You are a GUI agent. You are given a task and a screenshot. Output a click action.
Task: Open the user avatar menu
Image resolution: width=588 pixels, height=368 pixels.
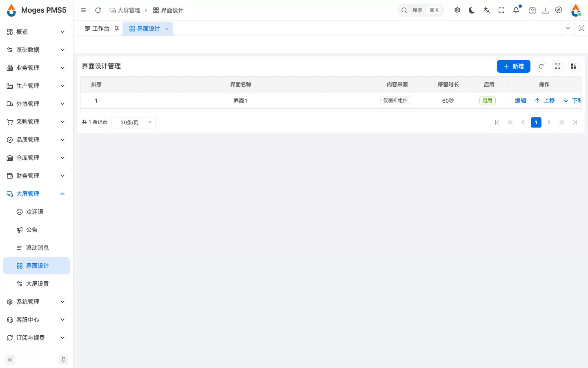click(x=576, y=10)
